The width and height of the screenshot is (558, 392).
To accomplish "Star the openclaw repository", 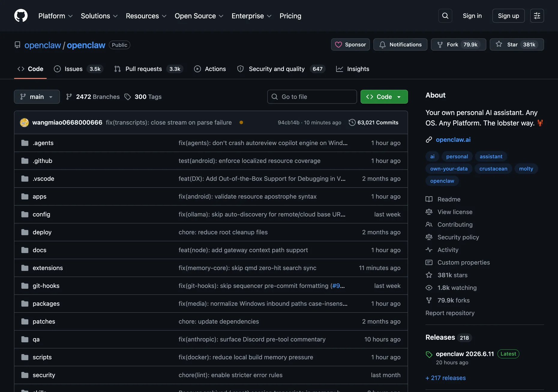I will pyautogui.click(x=517, y=44).
